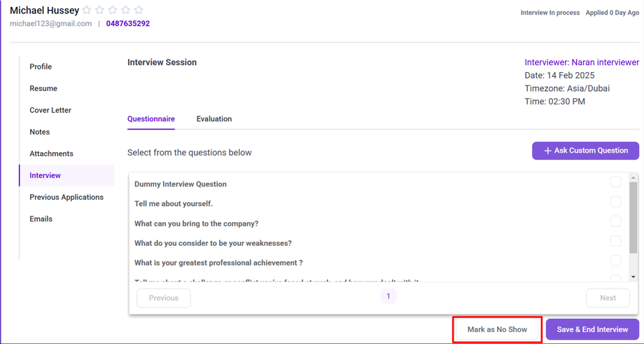Go to Previous Applications in sidebar
Screen dimensions: 644x344
(66, 197)
